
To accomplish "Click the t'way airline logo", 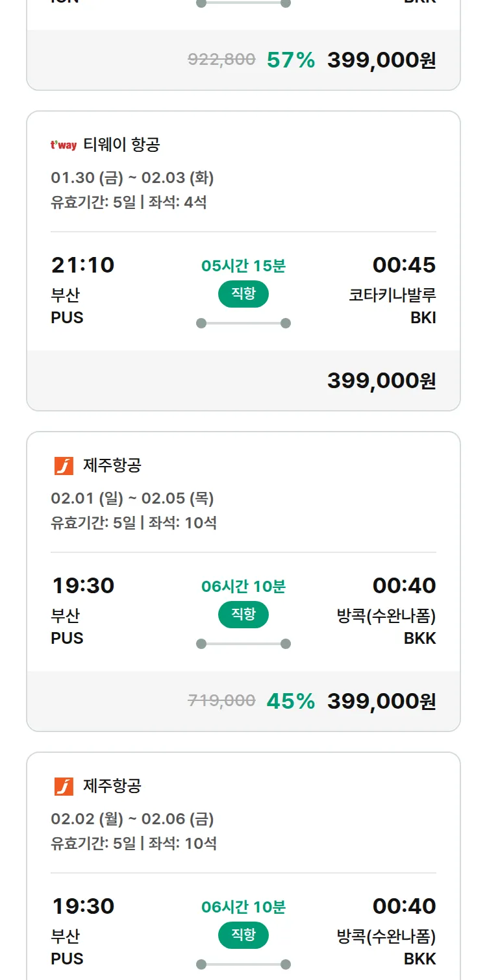I will pos(64,145).
